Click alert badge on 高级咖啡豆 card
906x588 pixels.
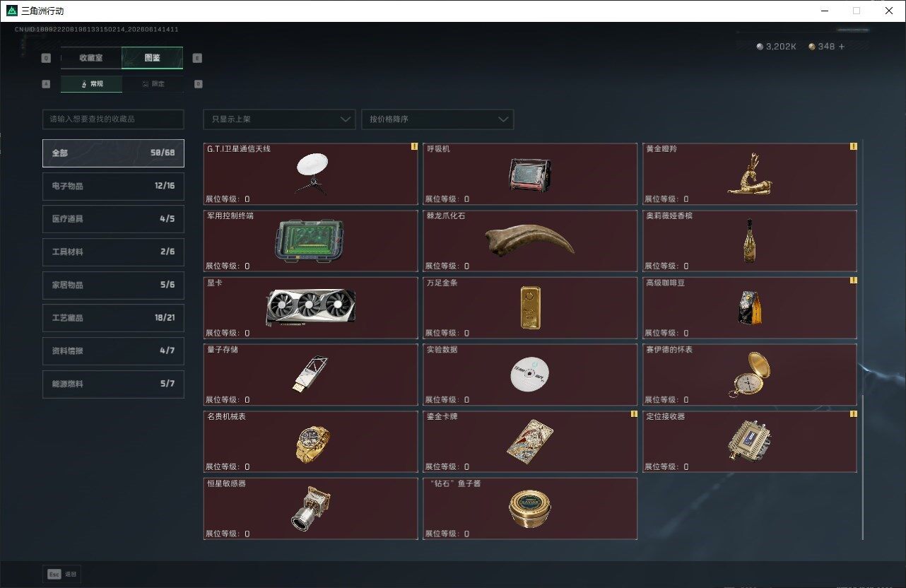[853, 281]
